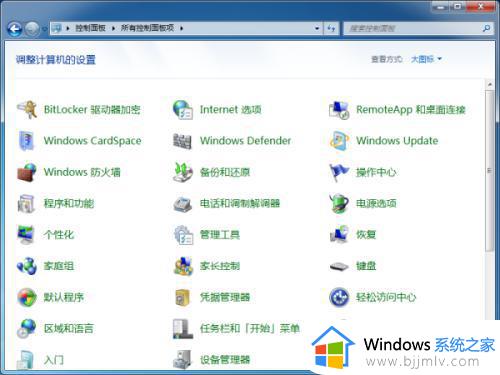Open the Windows Update icon
The height and width of the screenshot is (375, 500).
click(x=339, y=141)
